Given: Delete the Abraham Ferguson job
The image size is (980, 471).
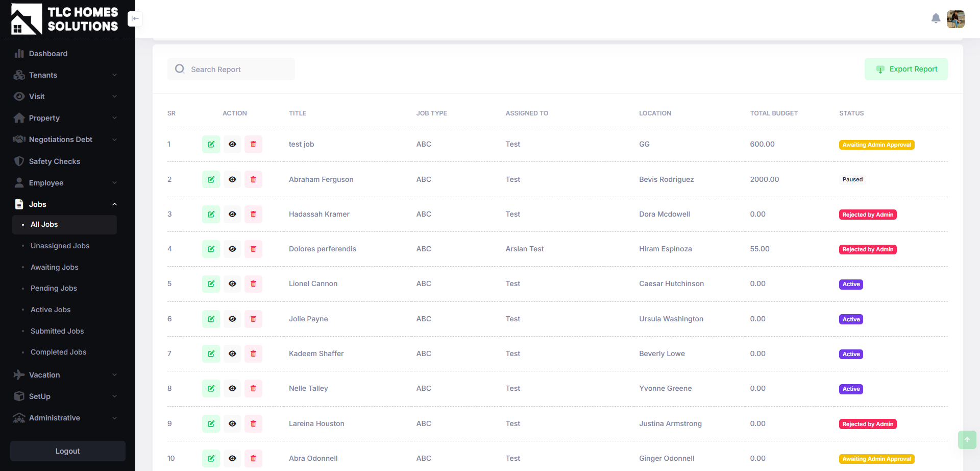Looking at the screenshot, I should 253,179.
